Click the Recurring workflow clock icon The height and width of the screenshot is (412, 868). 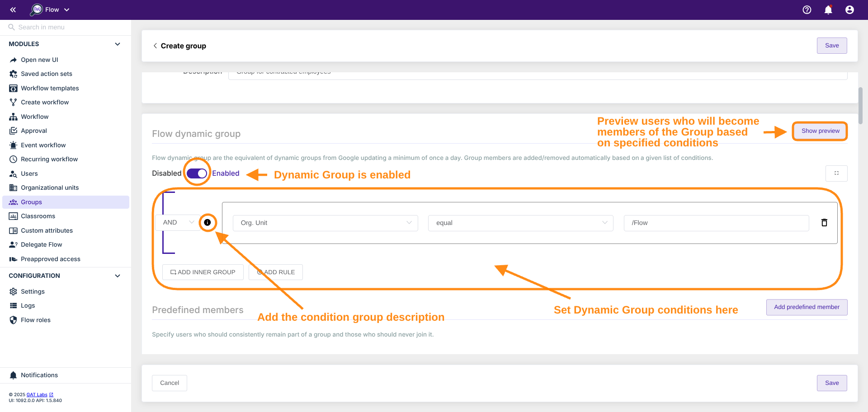coord(14,159)
